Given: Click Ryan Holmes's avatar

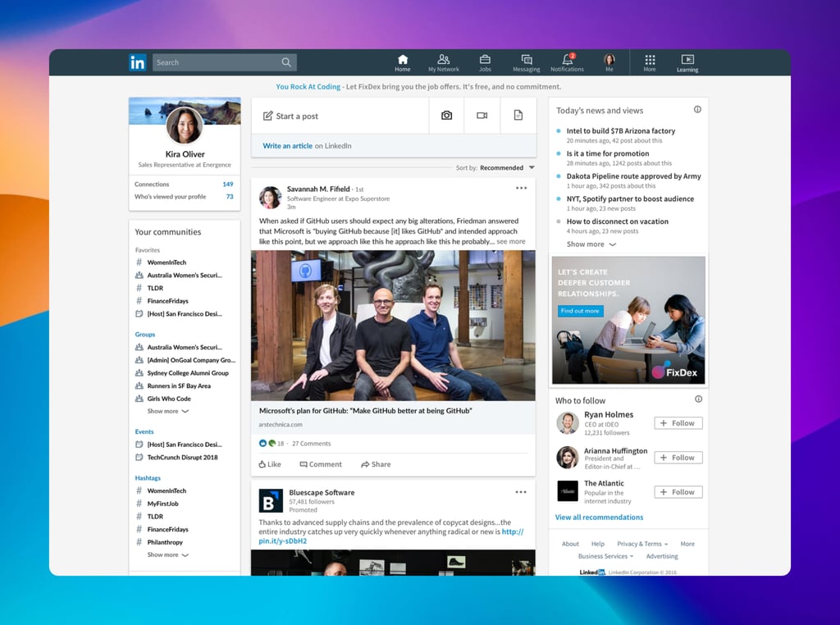Looking at the screenshot, I should click(x=568, y=423).
